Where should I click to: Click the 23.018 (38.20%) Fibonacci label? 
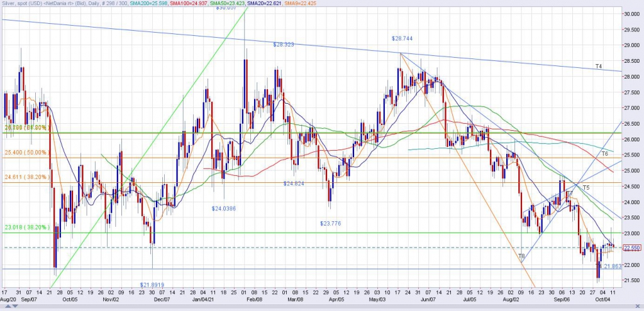[x=27, y=227]
